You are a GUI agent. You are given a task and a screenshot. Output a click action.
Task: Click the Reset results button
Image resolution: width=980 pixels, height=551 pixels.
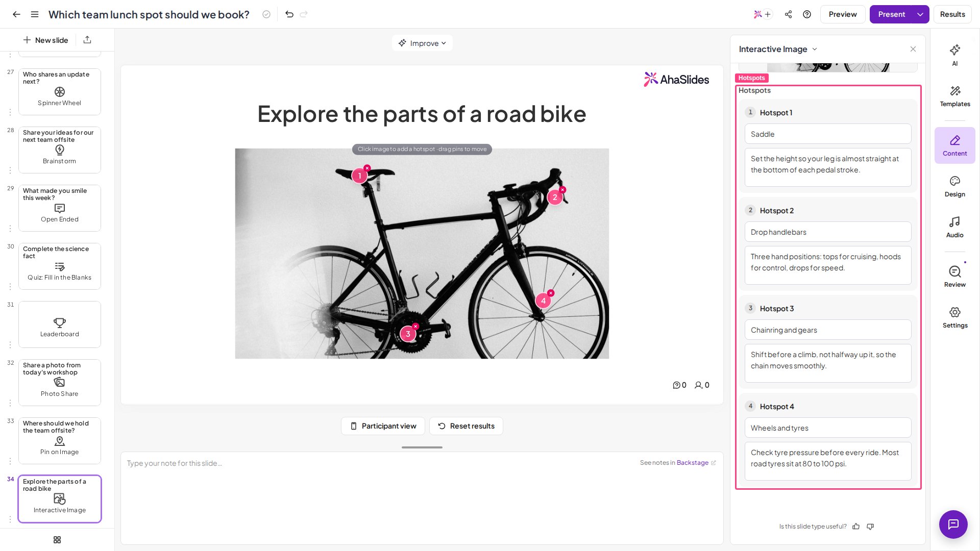pyautogui.click(x=466, y=426)
